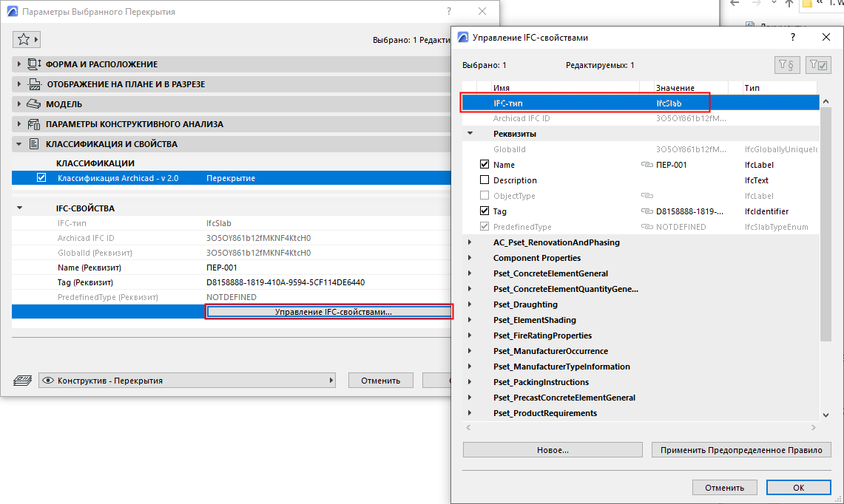Go up one folder in the Explorer window
Screen dimensions: 844x504
[x=789, y=3]
